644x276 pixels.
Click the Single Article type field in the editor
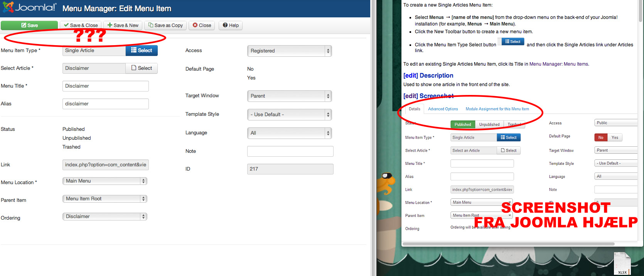click(x=94, y=51)
